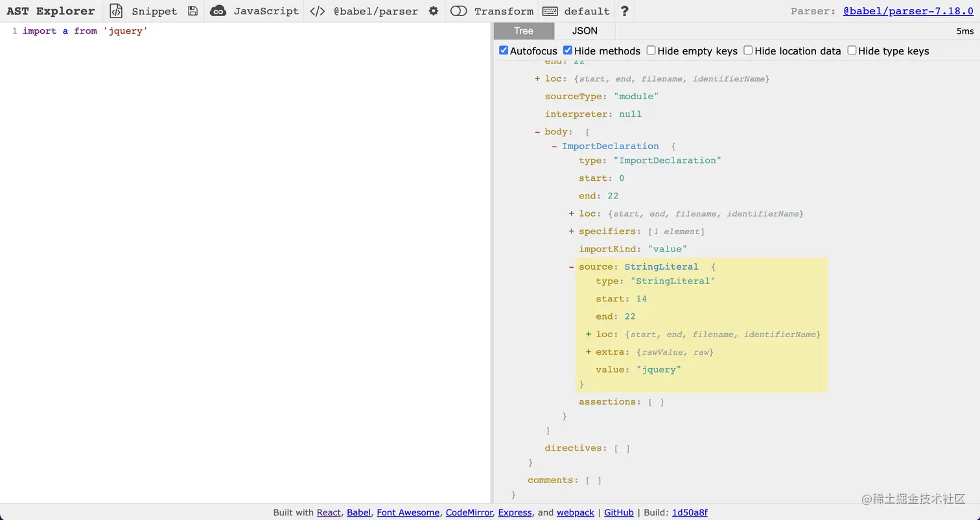This screenshot has width=980, height=520.
Task: Enable Hide type keys checkbox
Action: pos(852,51)
